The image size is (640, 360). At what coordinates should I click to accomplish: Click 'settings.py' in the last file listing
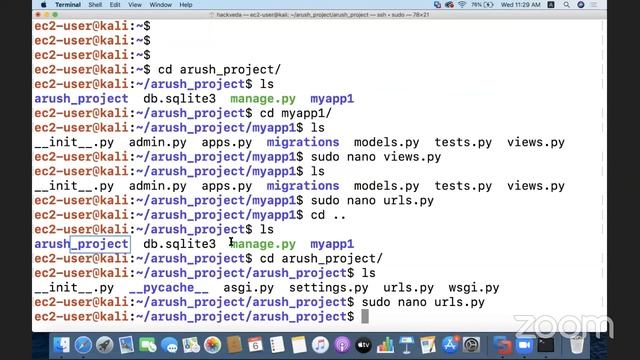(329, 288)
